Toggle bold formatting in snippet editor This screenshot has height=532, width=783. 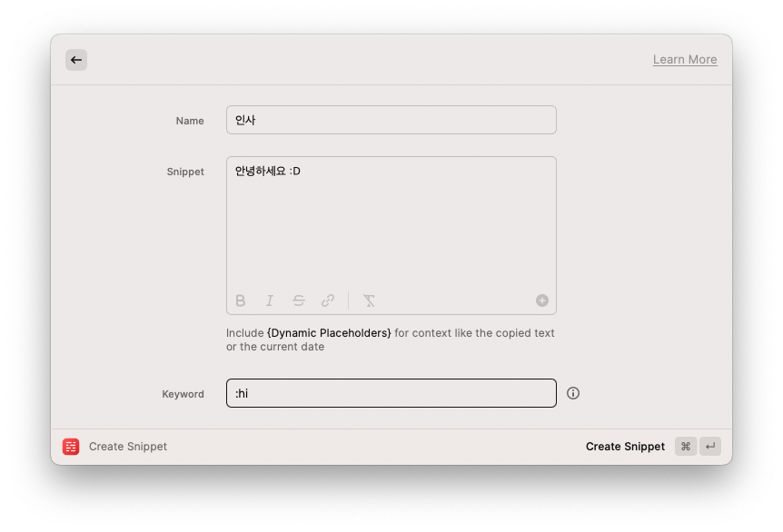click(240, 300)
